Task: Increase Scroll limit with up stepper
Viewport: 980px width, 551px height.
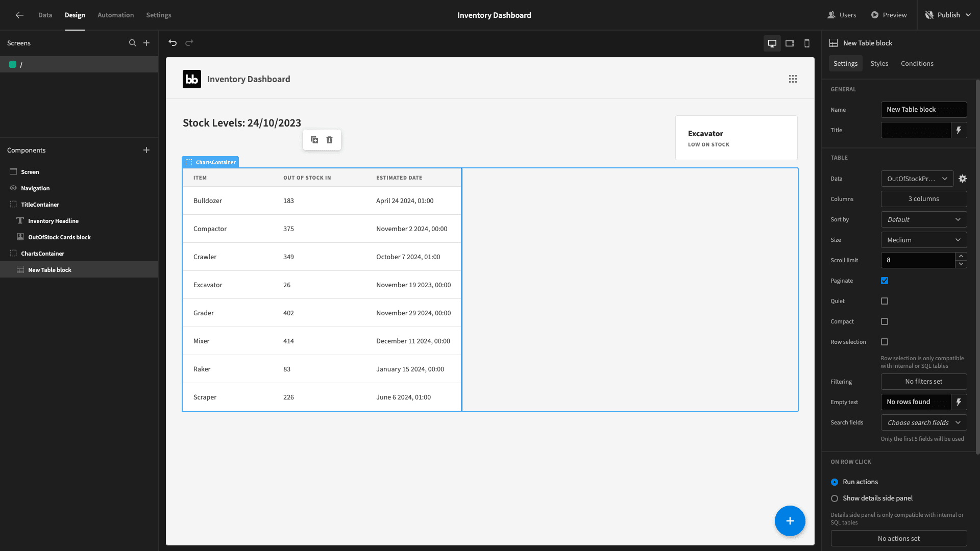Action: [961, 256]
